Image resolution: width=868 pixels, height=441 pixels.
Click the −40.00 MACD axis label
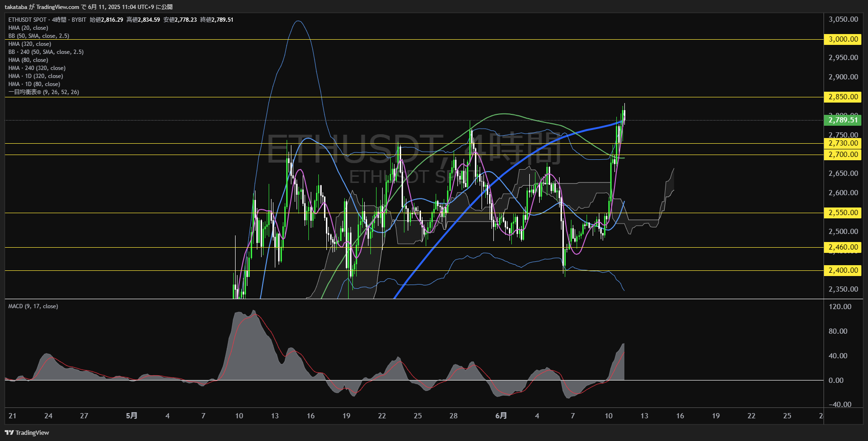840,405
